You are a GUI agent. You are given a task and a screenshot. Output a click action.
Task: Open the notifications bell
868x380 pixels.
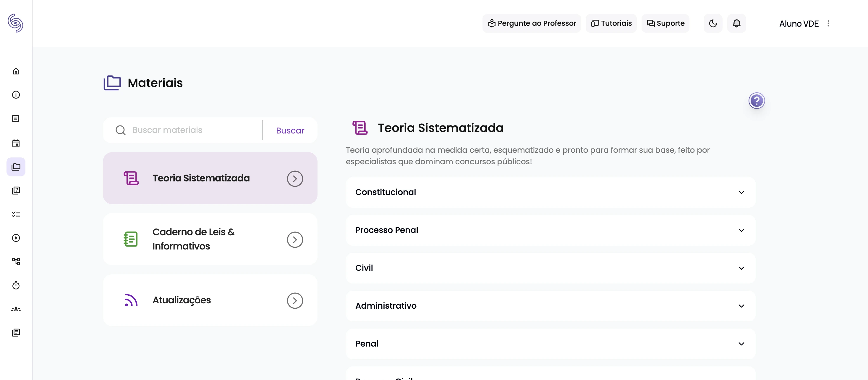coord(736,23)
